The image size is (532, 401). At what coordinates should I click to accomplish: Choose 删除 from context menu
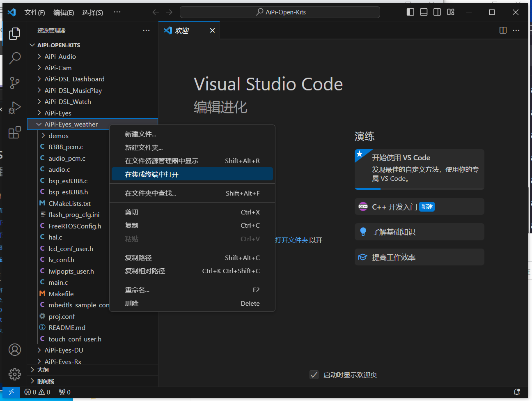click(x=192, y=303)
